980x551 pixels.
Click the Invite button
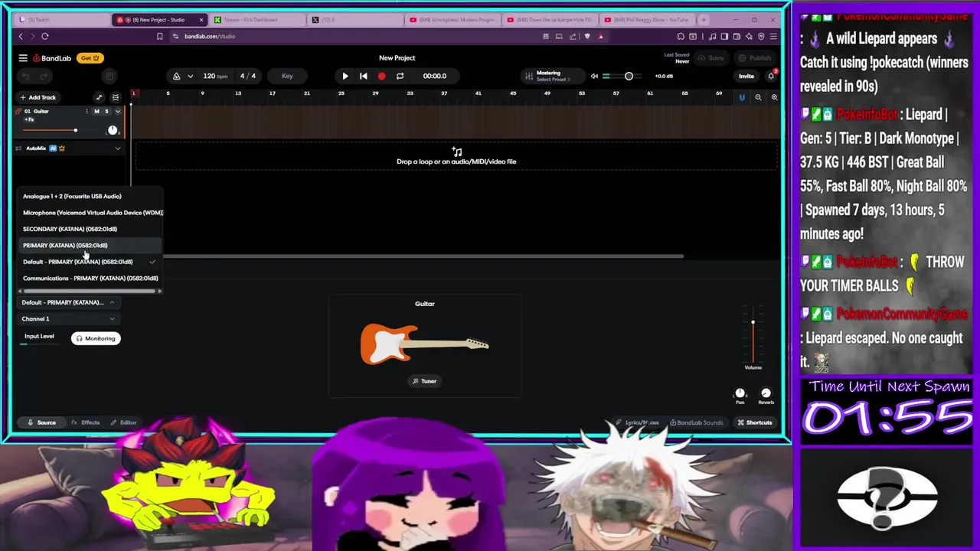pyautogui.click(x=746, y=76)
